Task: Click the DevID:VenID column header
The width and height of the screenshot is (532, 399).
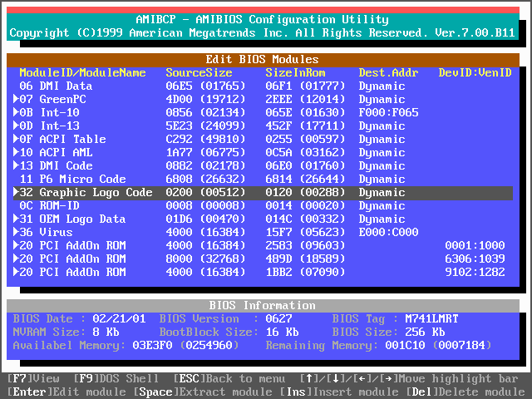Action: click(475, 72)
